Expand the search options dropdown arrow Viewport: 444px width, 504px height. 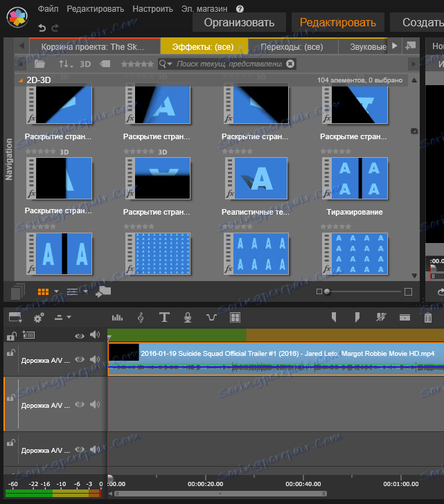170,64
